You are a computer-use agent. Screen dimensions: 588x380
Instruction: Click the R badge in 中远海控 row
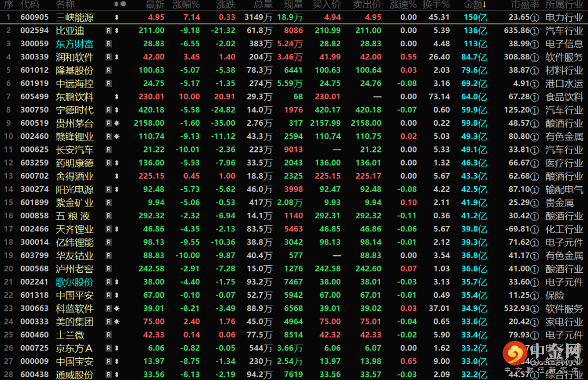(108, 83)
